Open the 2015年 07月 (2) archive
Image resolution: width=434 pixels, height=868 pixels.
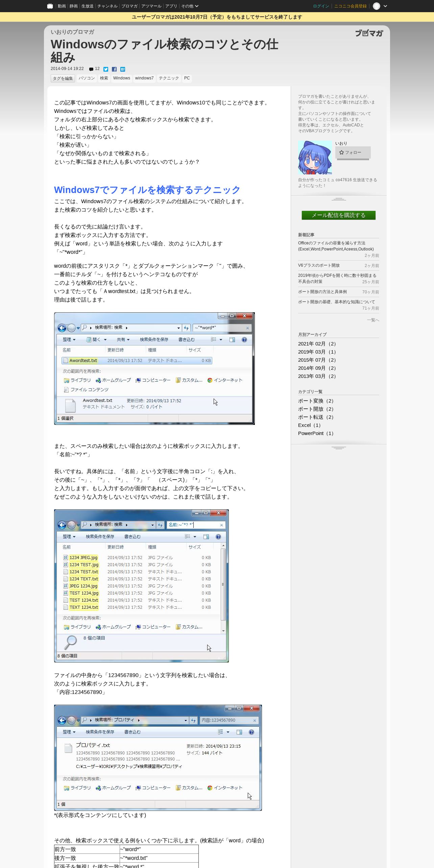pos(317,360)
